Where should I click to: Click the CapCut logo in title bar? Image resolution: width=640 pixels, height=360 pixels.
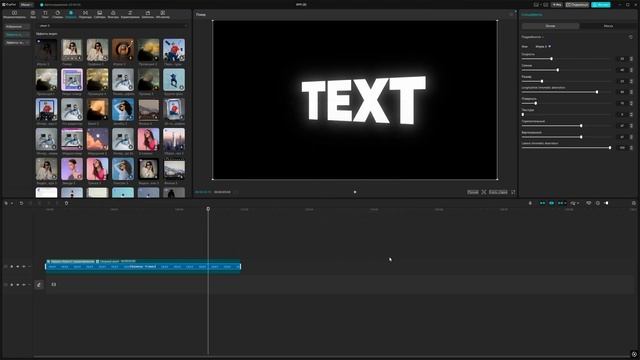9,4
